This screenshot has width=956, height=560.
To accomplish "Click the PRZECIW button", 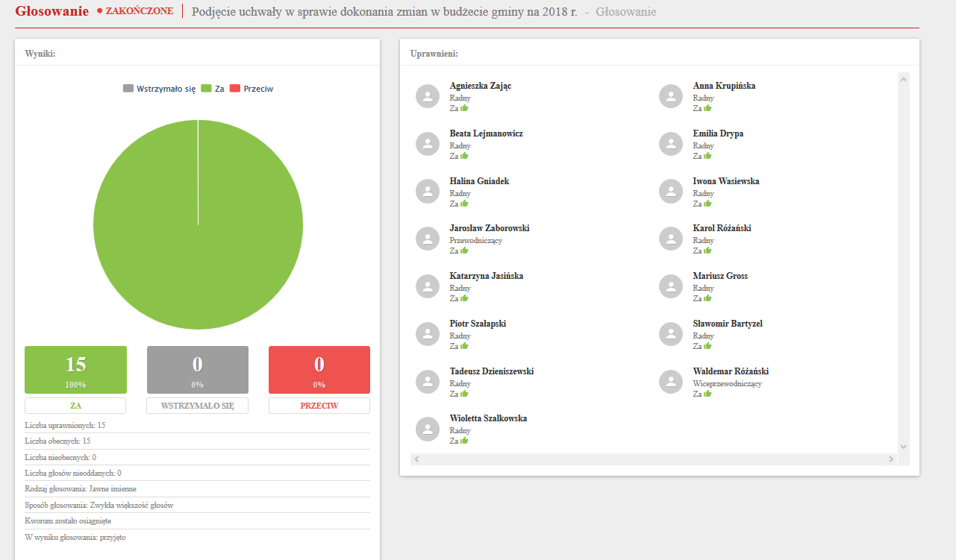I will (319, 406).
